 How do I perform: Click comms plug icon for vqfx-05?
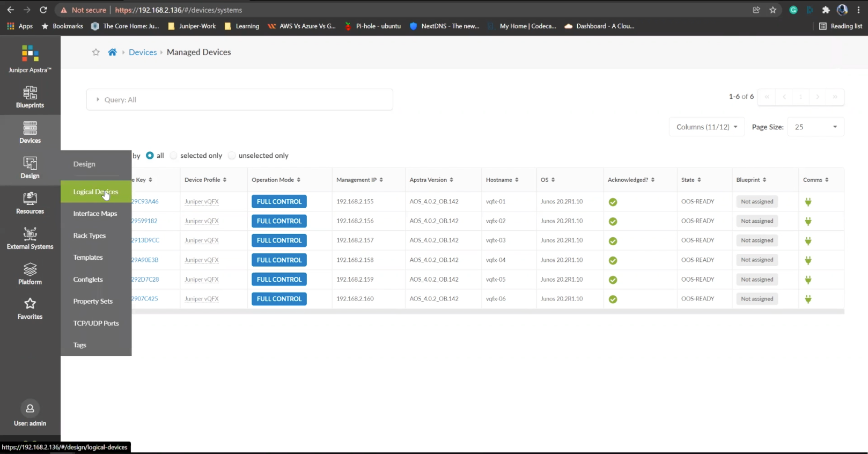click(x=808, y=280)
